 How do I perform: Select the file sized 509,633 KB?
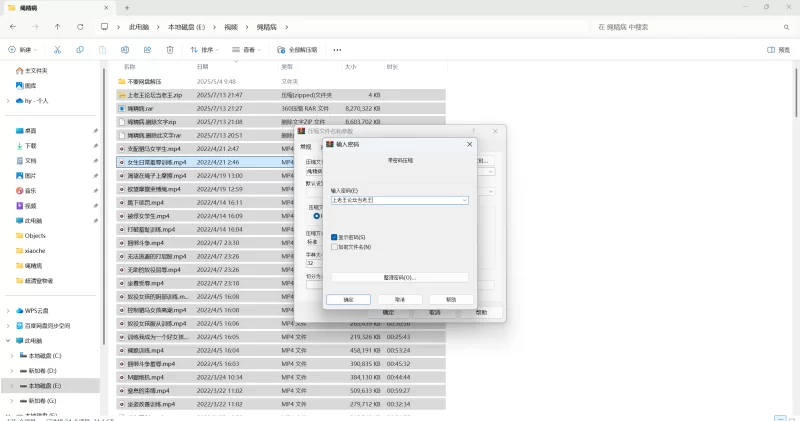tap(281, 391)
